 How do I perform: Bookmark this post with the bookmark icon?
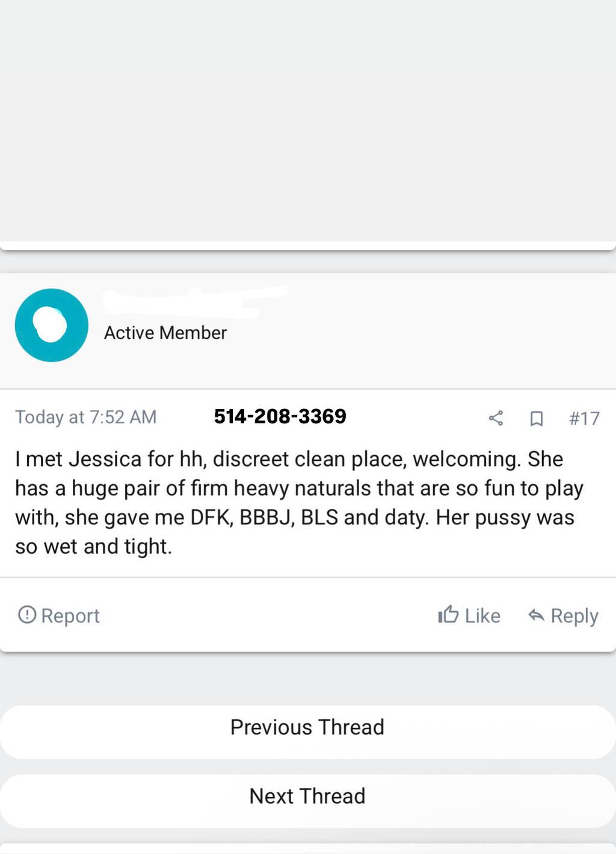[x=536, y=419]
